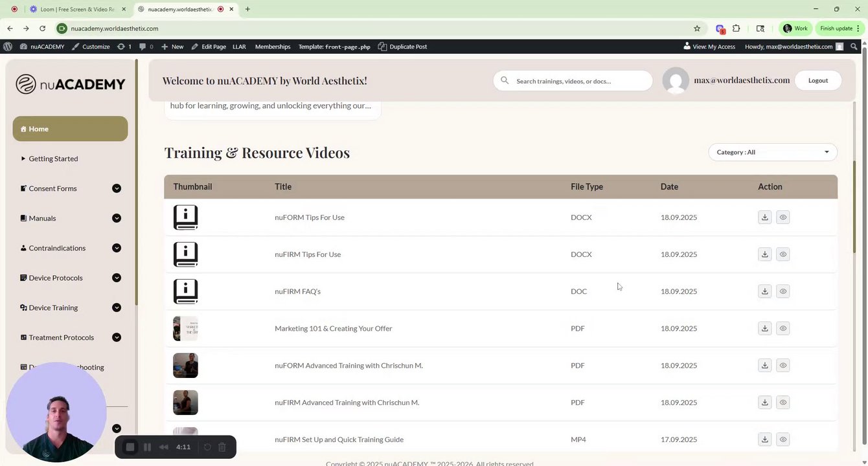
Task: Go back to the previous page
Action: 10,28
